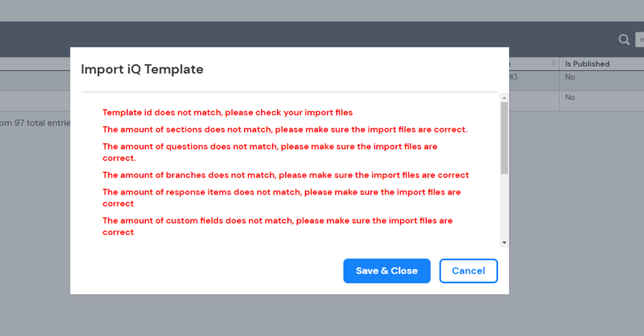This screenshot has width=644, height=336.
Task: Click the Import iQ Template dialog title
Action: point(142,69)
